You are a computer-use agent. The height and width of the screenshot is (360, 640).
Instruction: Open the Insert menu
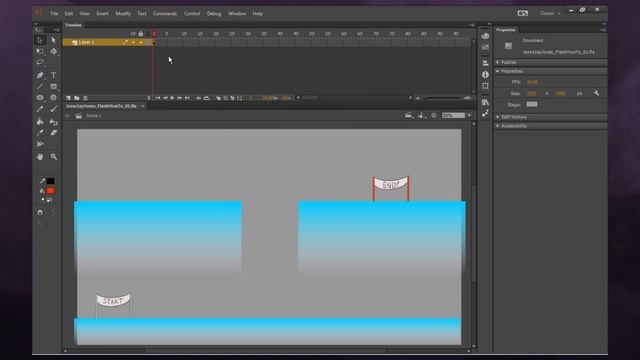[x=102, y=13]
